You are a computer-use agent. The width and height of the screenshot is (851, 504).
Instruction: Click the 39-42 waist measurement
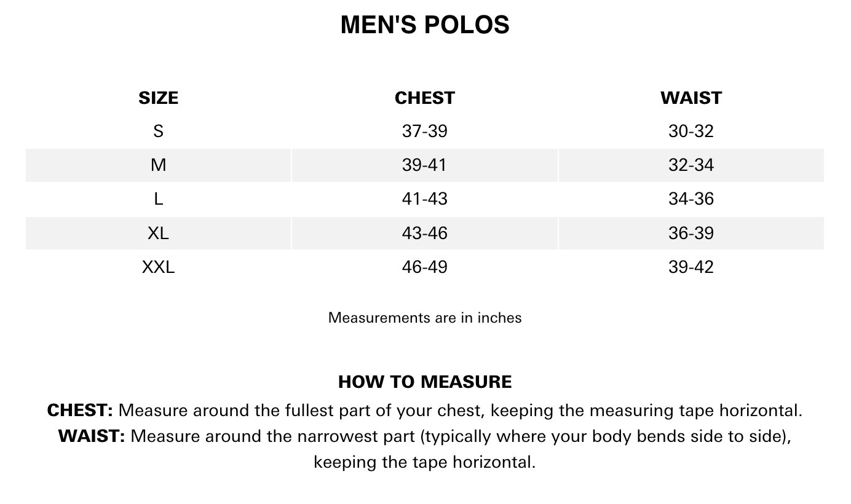(691, 267)
